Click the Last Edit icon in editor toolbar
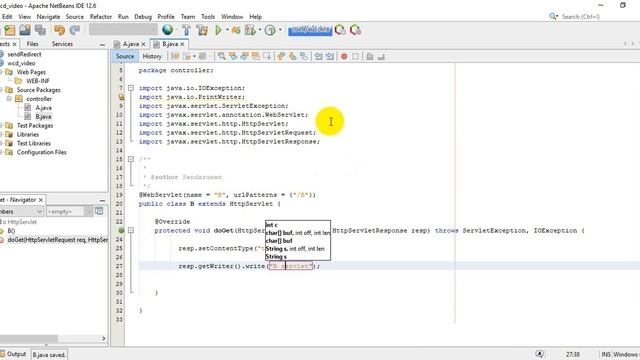Screen dimensions: 640x360 pos(175,56)
